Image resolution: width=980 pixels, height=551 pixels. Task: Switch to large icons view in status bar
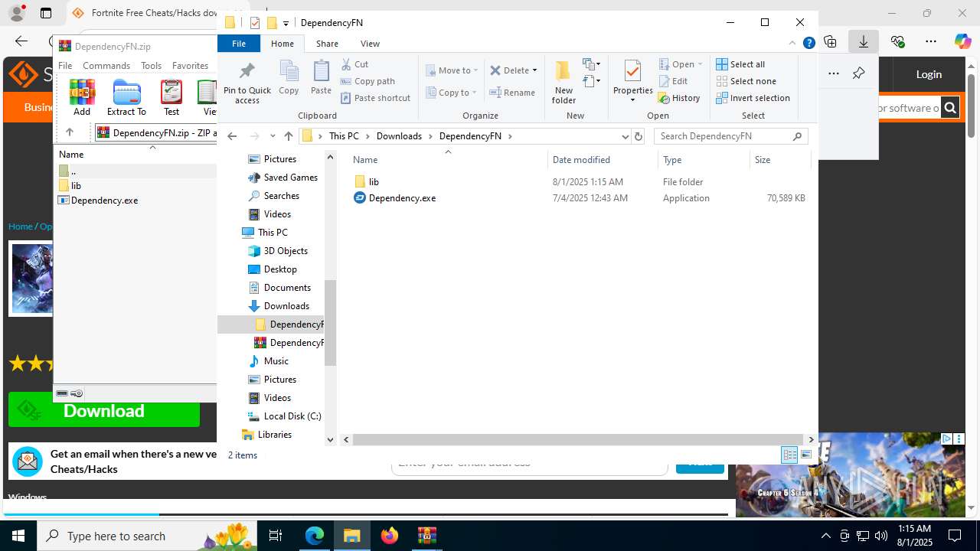click(805, 455)
